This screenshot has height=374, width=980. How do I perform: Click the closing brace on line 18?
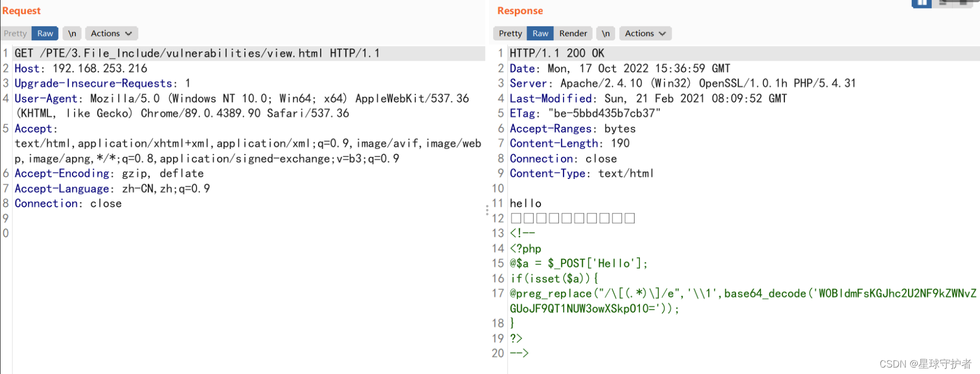coord(513,323)
